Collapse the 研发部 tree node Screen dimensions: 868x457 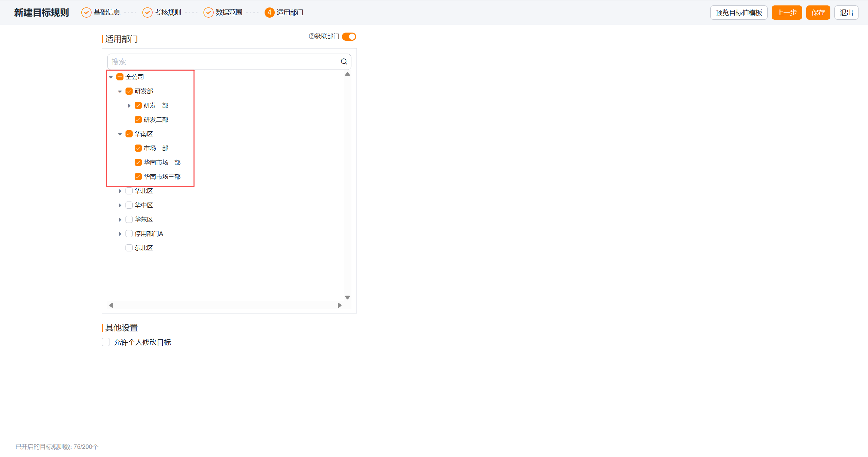120,92
